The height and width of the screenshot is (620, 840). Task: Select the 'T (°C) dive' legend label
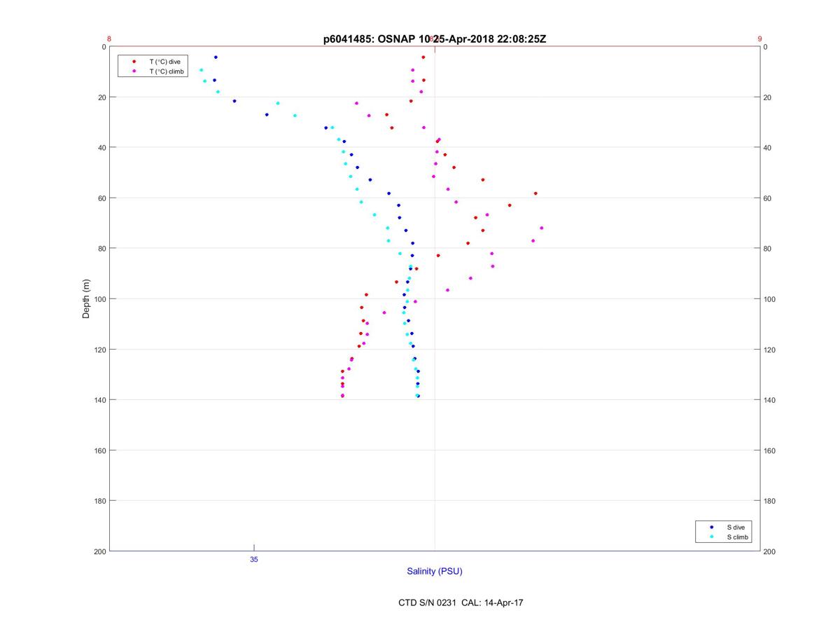point(164,62)
